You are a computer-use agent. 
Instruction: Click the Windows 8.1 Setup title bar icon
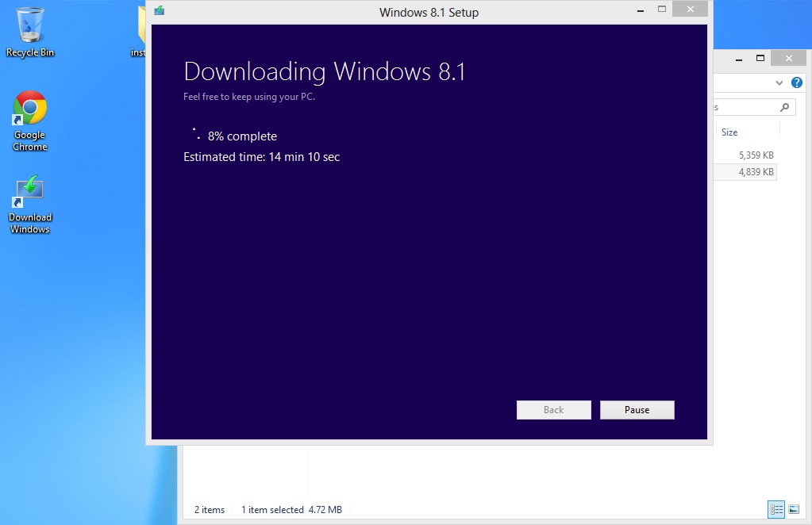(160, 11)
